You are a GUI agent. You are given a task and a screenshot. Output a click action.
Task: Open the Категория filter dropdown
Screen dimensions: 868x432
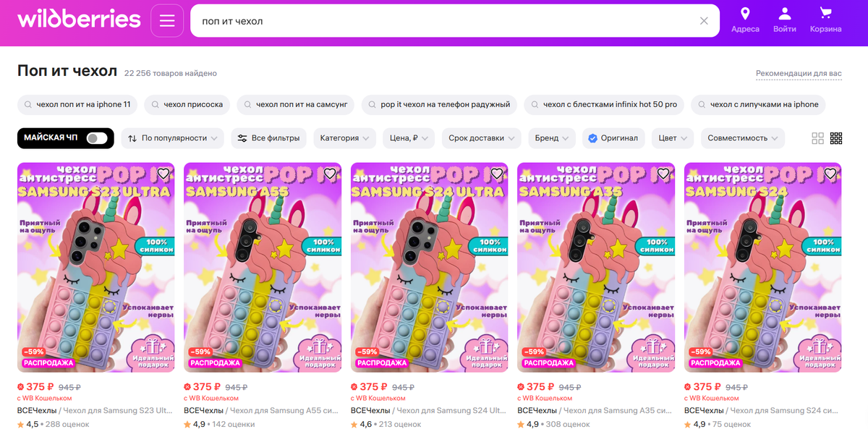344,138
